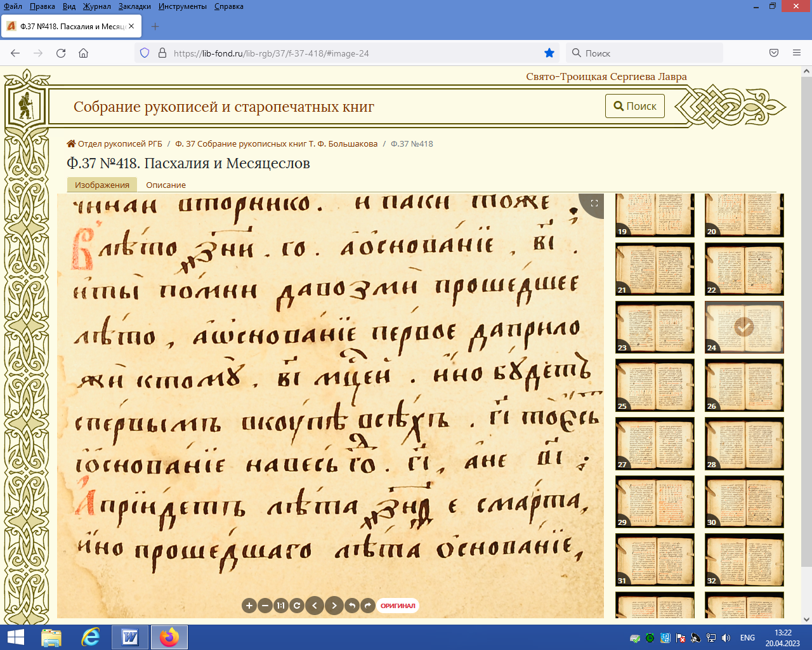Open Firefox application menu hamburger
This screenshot has width=812, height=650.
(x=797, y=53)
